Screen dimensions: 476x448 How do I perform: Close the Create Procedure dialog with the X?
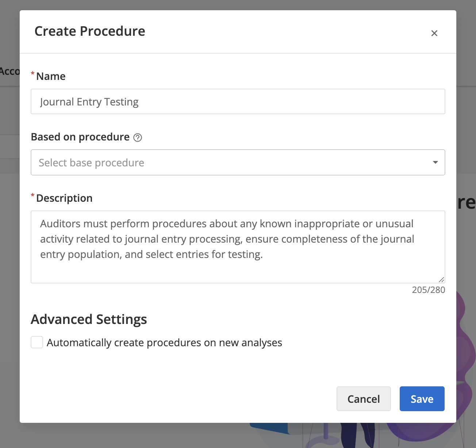[434, 33]
